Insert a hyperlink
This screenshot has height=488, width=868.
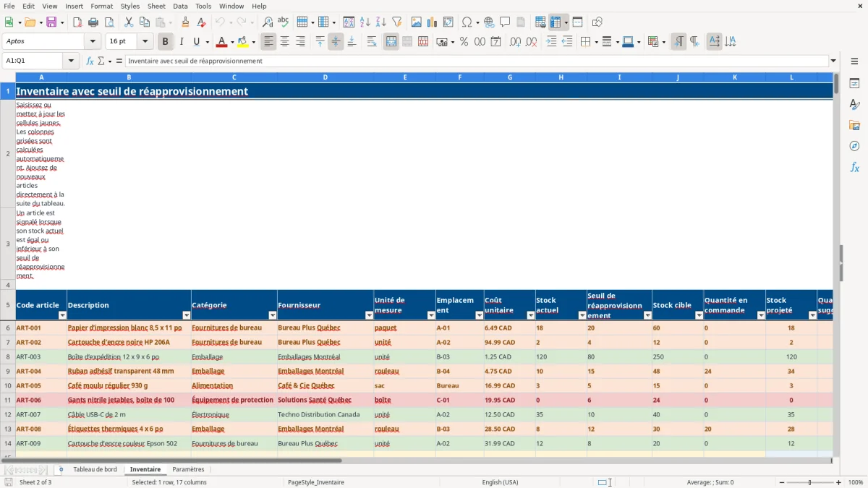[x=489, y=22]
